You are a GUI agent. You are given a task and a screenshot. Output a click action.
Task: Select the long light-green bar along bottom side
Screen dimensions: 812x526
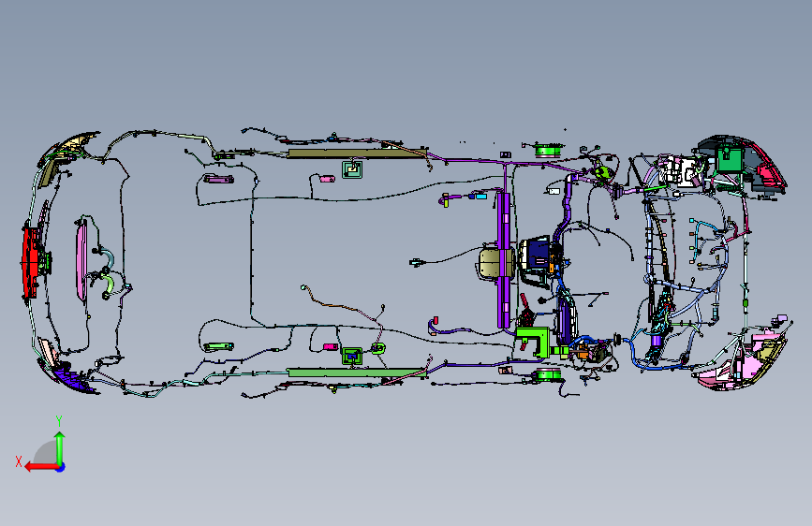(x=356, y=373)
